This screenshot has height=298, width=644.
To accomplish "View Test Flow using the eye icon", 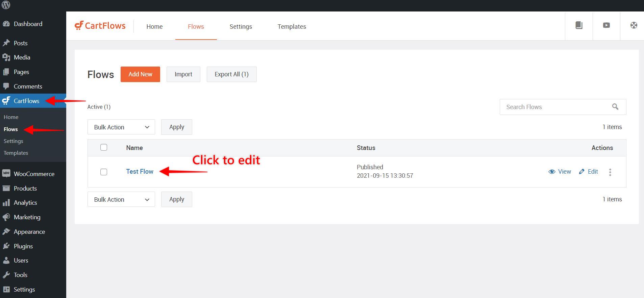I will click(560, 172).
